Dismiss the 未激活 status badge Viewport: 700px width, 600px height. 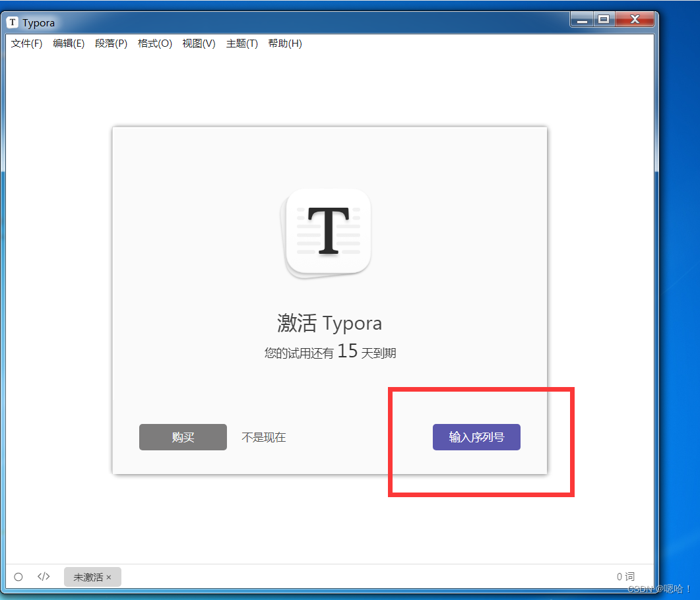(x=108, y=577)
